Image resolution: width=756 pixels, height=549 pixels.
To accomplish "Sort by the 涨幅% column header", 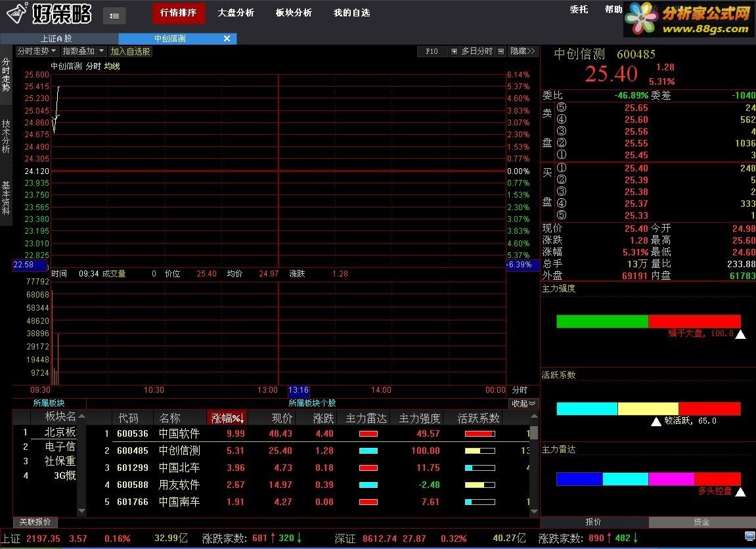I will pyautogui.click(x=227, y=418).
